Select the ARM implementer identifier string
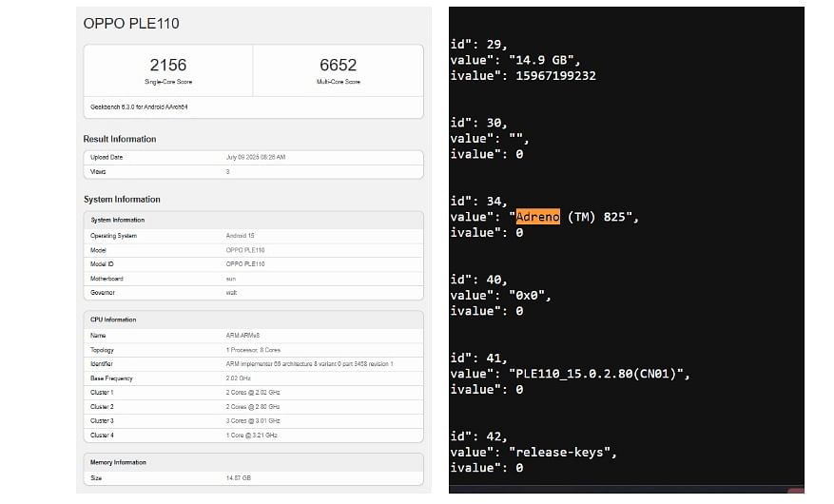The width and height of the screenshot is (834, 504). click(310, 364)
